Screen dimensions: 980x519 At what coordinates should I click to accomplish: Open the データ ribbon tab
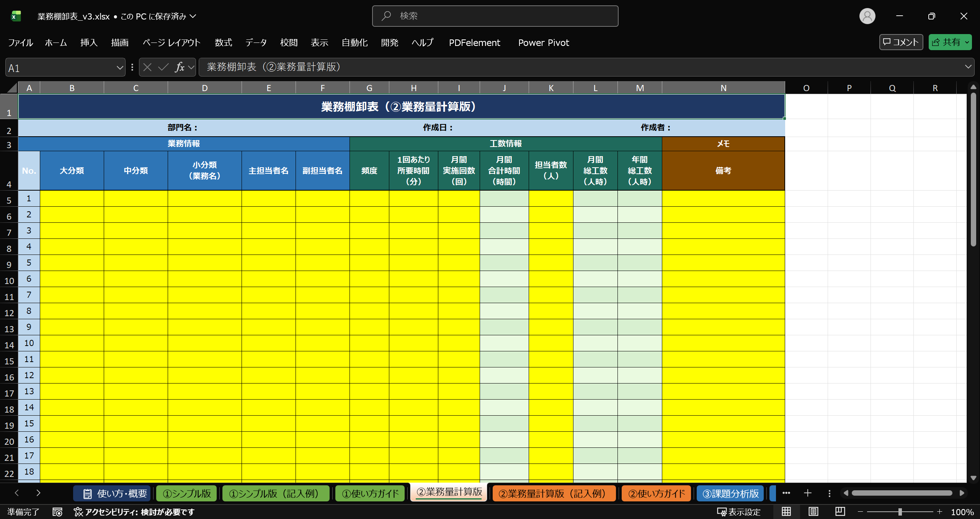point(256,42)
